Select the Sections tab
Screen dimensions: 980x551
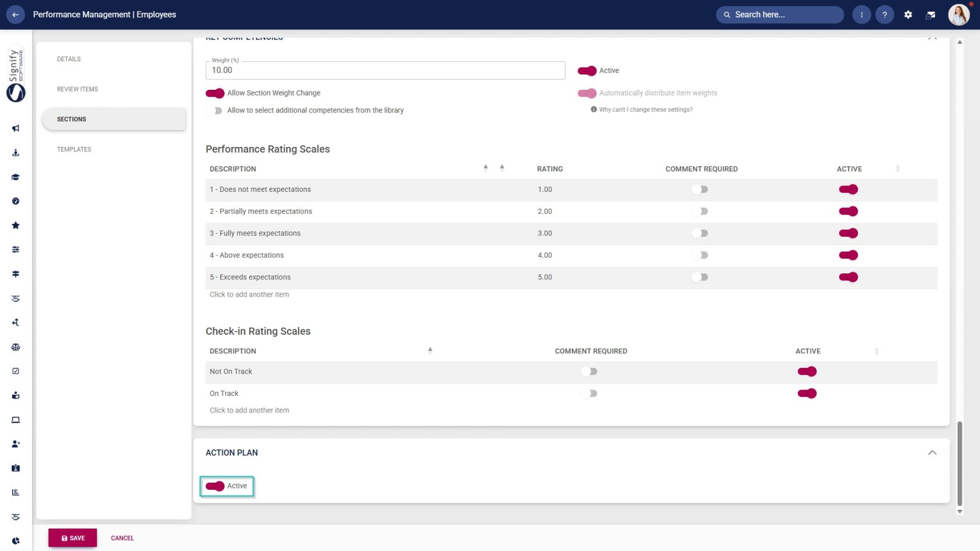[114, 120]
